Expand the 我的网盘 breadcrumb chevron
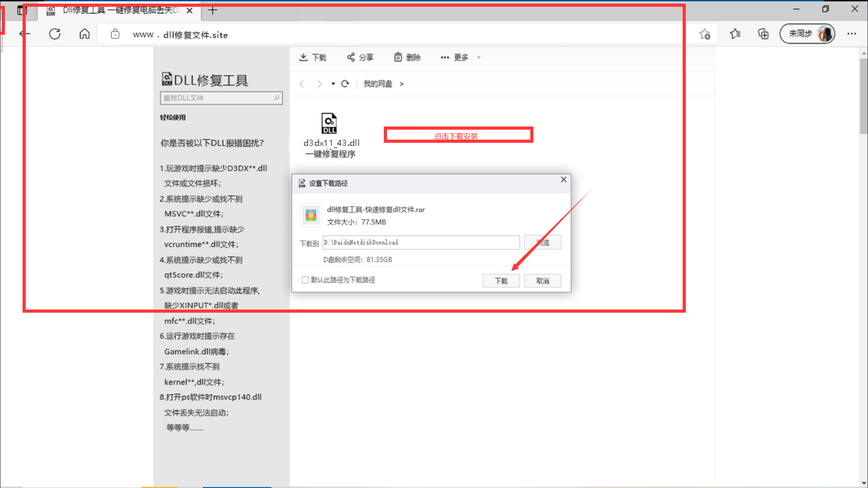The image size is (868, 488). coord(401,84)
